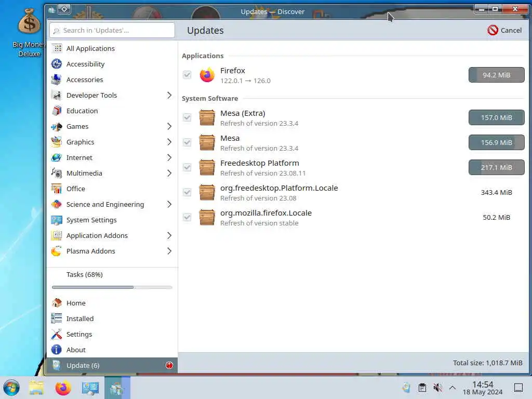
Task: Click the org.freedesktop.Platform.Locale title
Action: tap(279, 188)
